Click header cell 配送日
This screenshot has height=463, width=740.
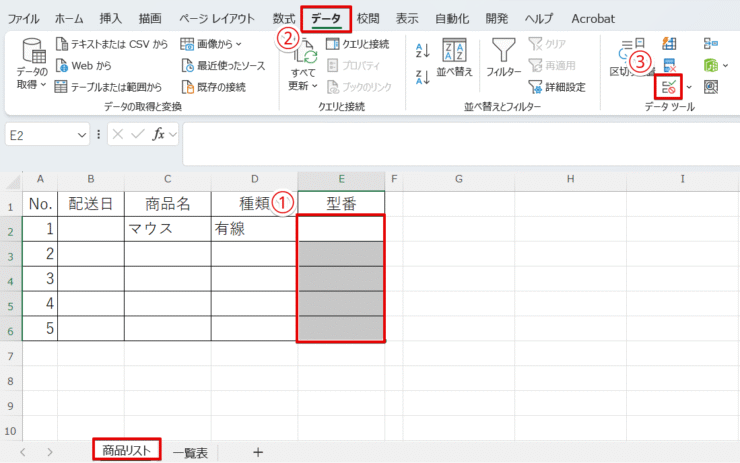pos(91,204)
